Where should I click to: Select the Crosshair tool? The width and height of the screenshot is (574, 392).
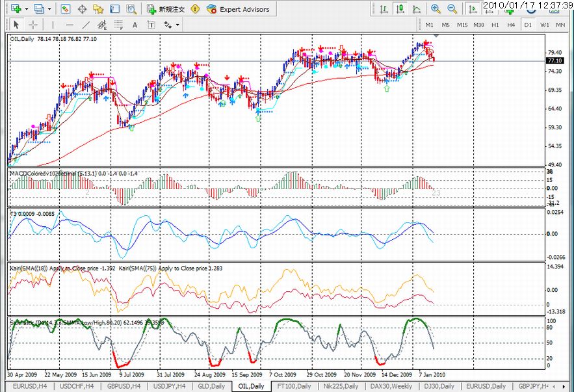coord(33,25)
